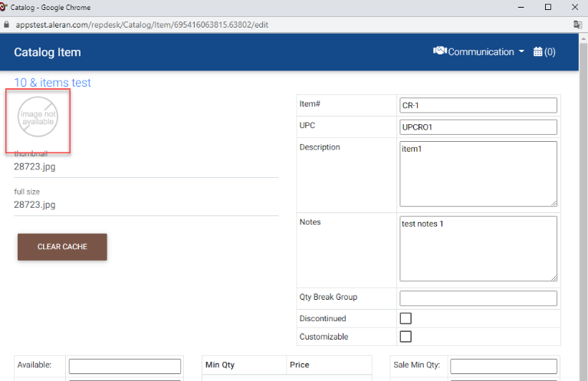Click the Item# input field
588x381 pixels.
[x=478, y=105]
